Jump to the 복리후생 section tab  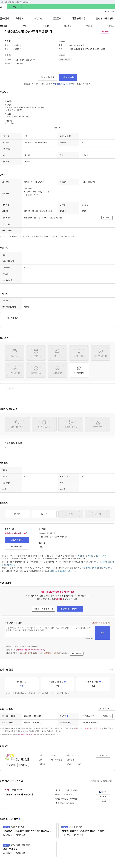pyautogui.click(x=67, y=26)
